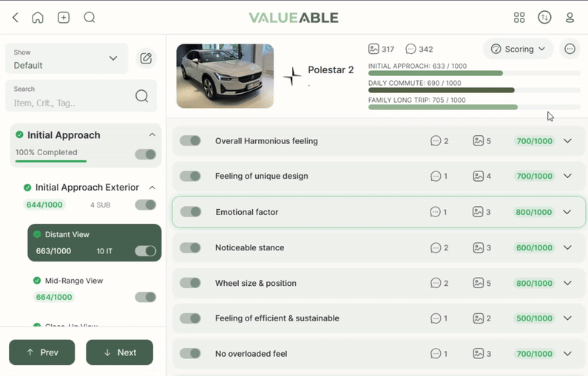Open the Scoring dropdown

tap(518, 49)
